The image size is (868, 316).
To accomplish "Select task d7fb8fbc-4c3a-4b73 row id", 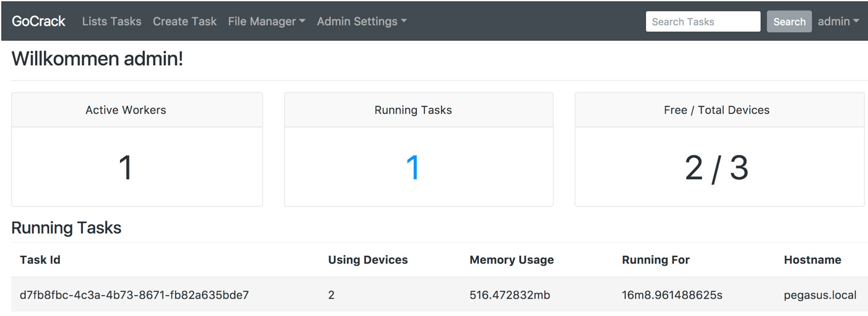I will [134, 295].
